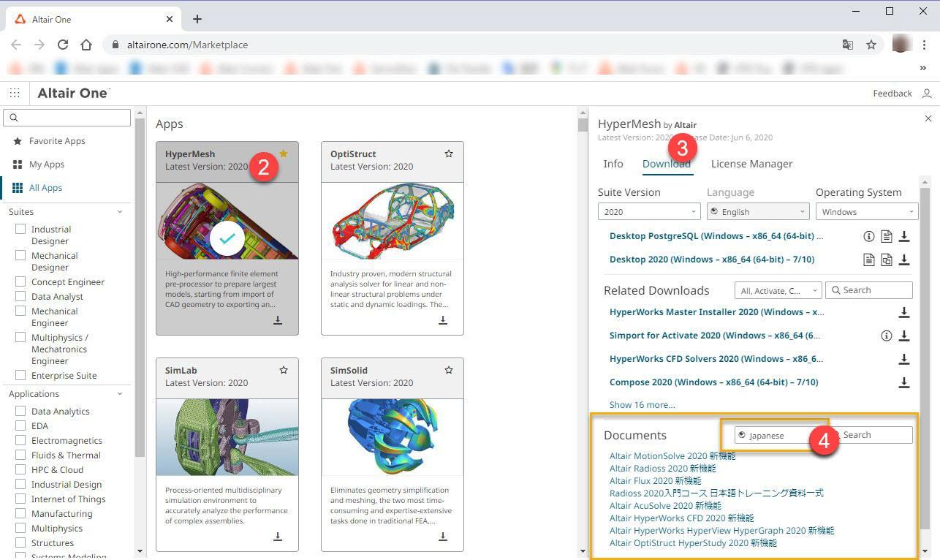This screenshot has height=560, width=940.
Task: Collapse the Suites filter section
Action: pyautogui.click(x=120, y=212)
